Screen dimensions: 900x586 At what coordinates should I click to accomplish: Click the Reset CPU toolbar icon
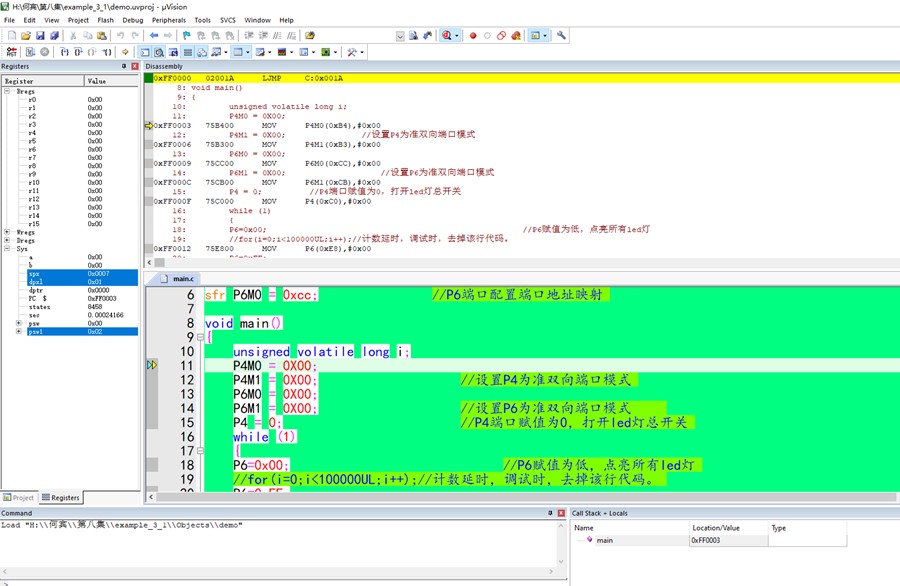pos(12,52)
